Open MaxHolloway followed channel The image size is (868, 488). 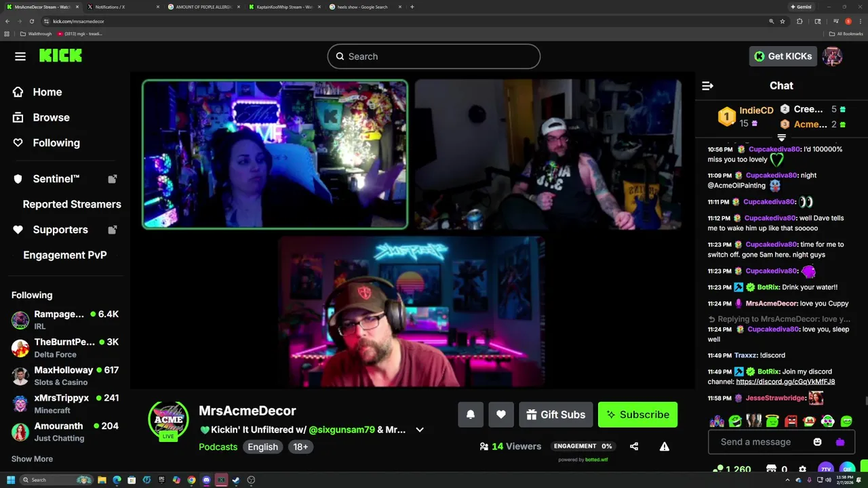(x=65, y=376)
